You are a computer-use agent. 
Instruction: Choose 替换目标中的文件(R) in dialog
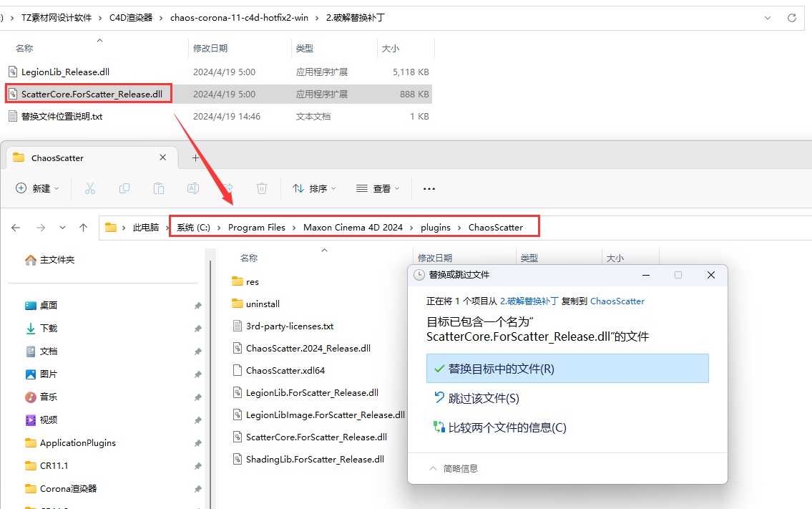(567, 369)
